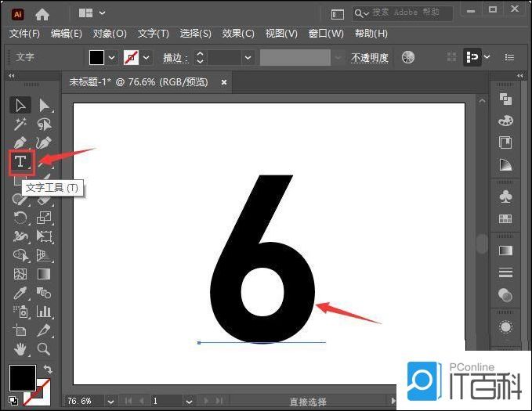Click the Home icon

pos(42,15)
